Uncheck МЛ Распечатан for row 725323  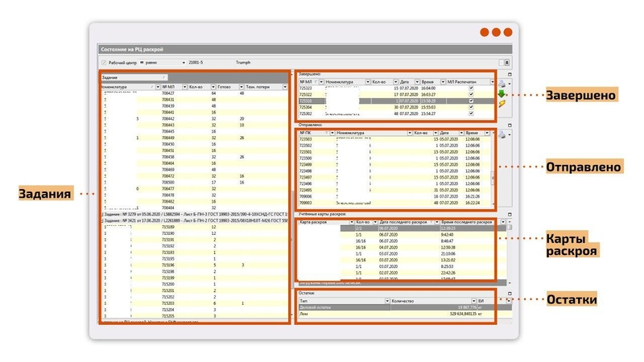click(473, 88)
